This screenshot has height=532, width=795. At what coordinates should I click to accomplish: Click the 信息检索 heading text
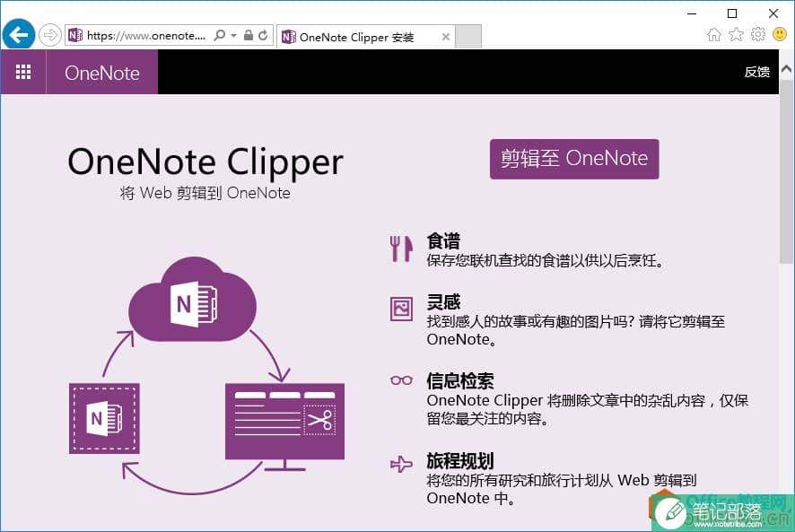point(460,381)
